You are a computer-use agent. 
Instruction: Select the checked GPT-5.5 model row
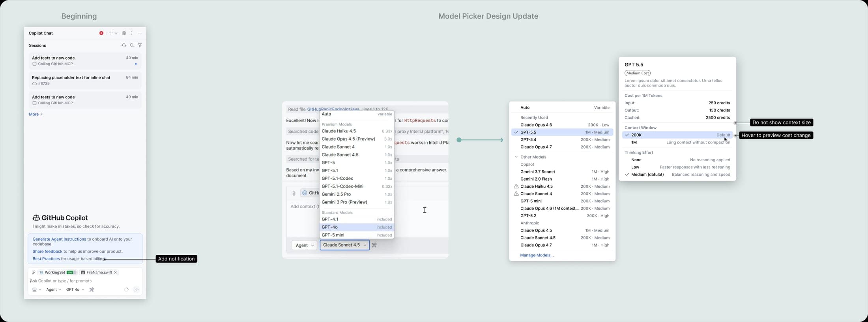[562, 132]
